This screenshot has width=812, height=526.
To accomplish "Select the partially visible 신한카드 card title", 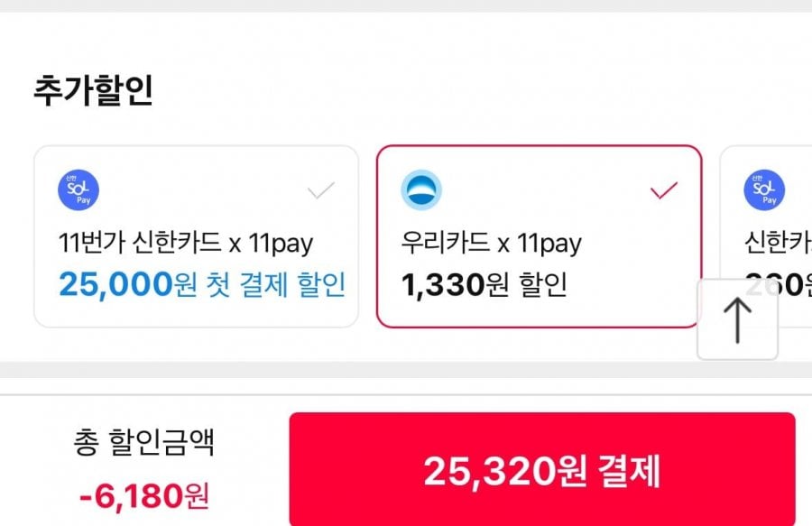I will (x=778, y=243).
